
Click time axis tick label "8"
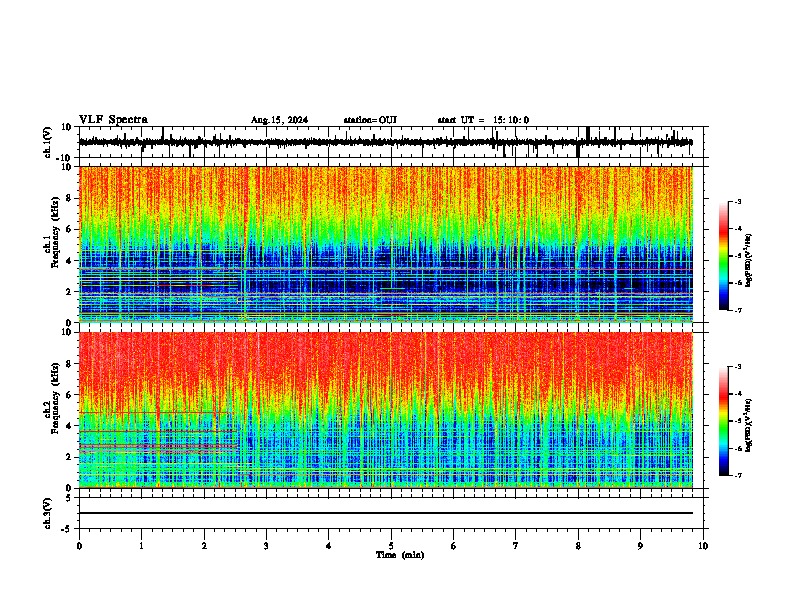coord(578,546)
